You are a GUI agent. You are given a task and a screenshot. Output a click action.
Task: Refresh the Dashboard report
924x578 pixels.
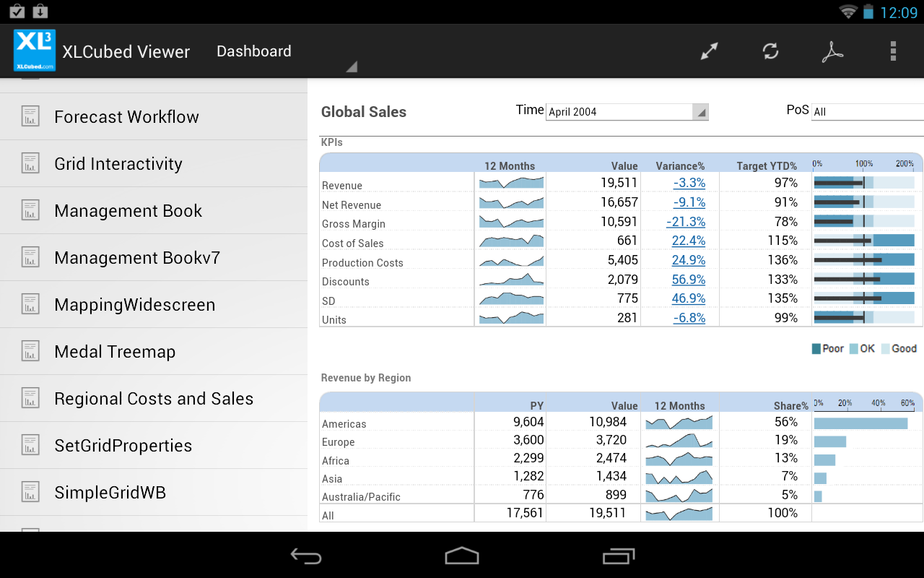click(770, 51)
